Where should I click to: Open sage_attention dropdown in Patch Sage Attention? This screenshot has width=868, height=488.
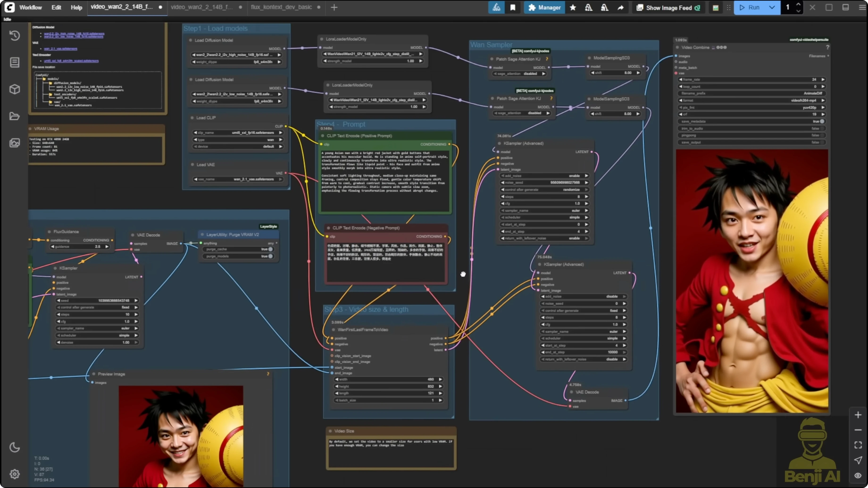pyautogui.click(x=519, y=73)
